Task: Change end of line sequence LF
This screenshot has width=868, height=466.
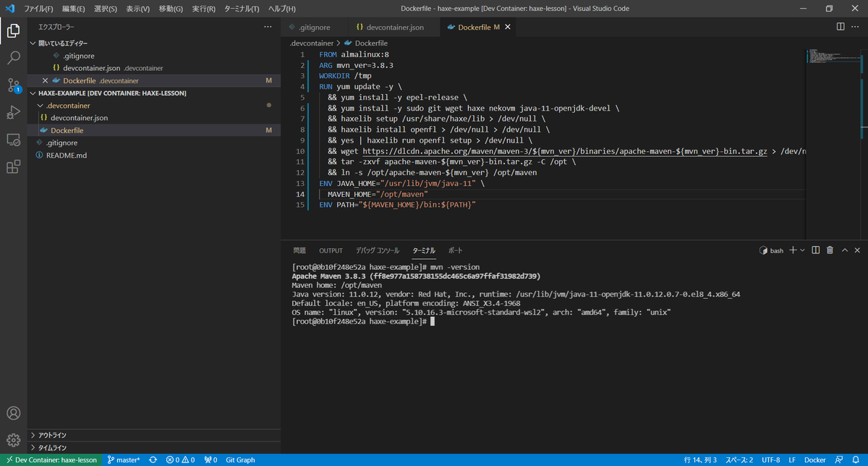Action: 791,459
